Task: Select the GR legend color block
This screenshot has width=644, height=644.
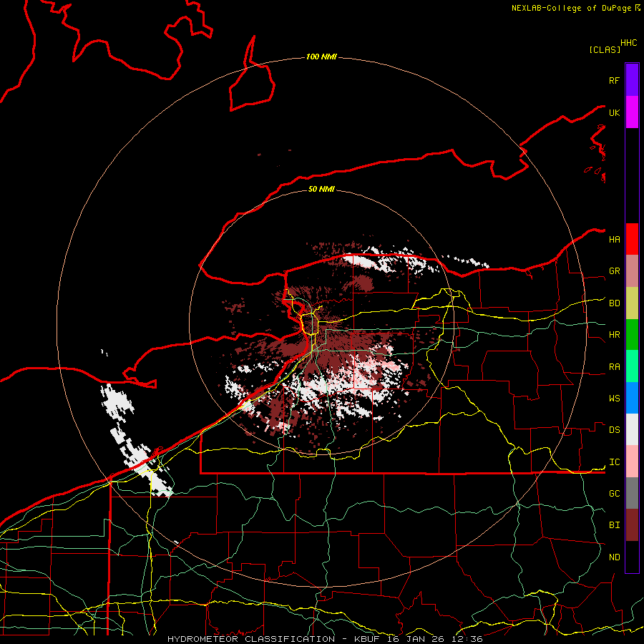Action: click(x=632, y=271)
